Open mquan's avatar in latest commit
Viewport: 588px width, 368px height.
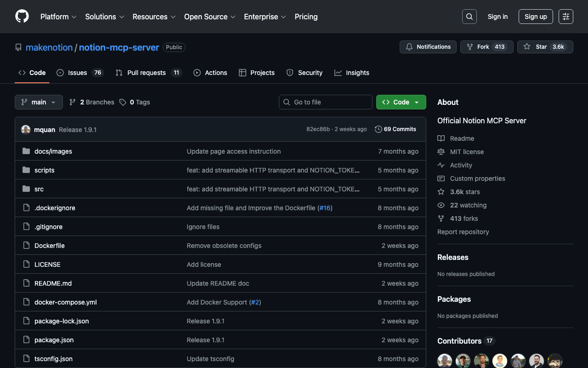tap(26, 130)
